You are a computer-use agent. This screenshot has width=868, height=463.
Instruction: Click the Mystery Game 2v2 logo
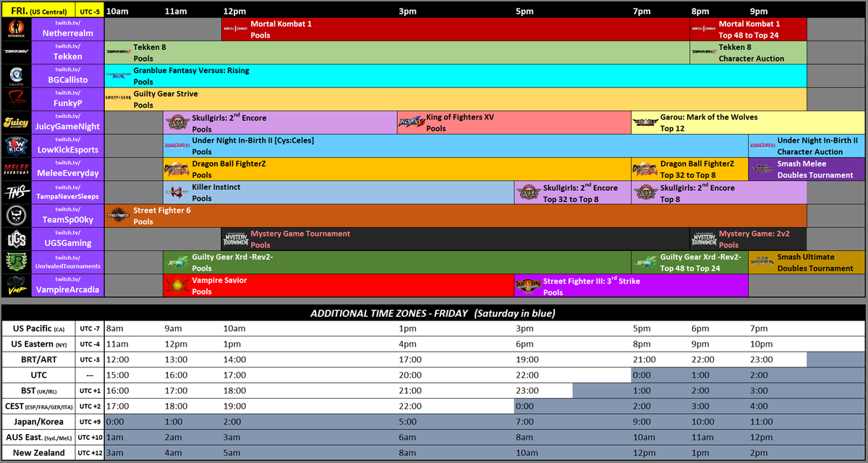click(704, 239)
